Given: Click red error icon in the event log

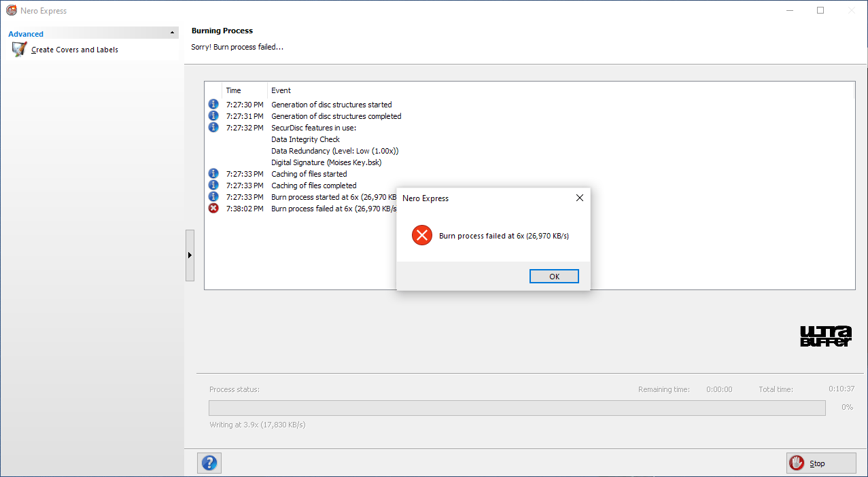Looking at the screenshot, I should click(x=213, y=209).
